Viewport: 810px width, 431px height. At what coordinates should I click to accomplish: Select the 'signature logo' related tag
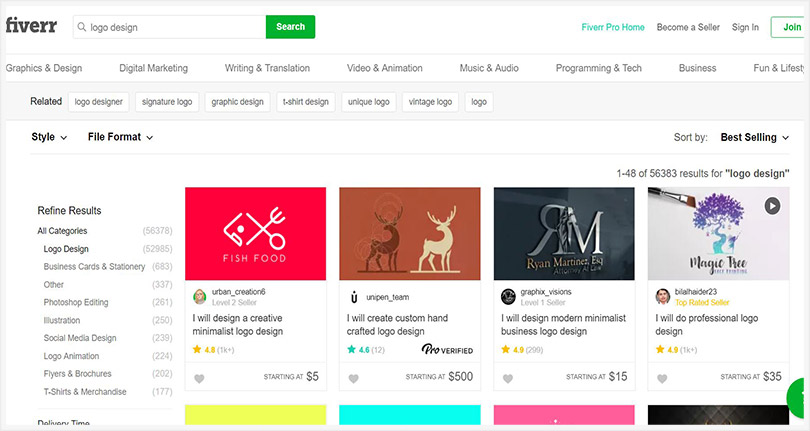(167, 102)
